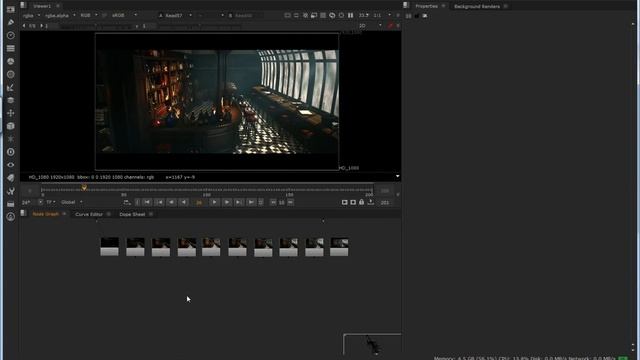Screen dimensions: 640x360
Task: Open the A input Read57 dropdown
Action: pyautogui.click(x=175, y=16)
